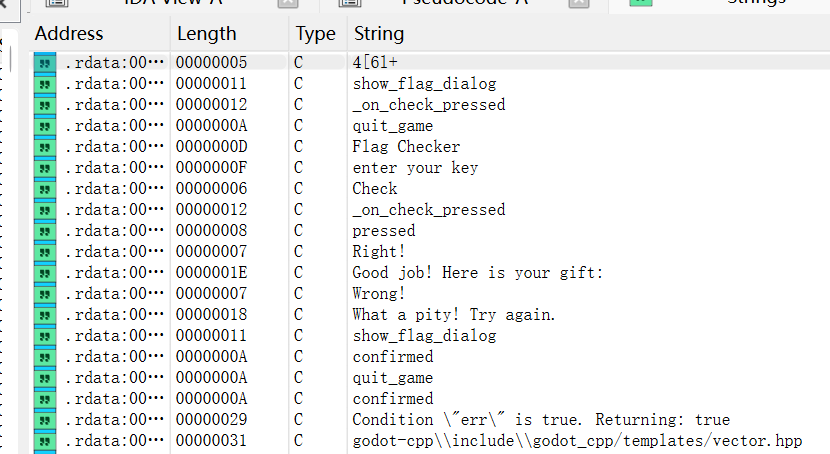The height and width of the screenshot is (454, 830).
Task: Sort strings by the Address column header
Action: [x=69, y=33]
